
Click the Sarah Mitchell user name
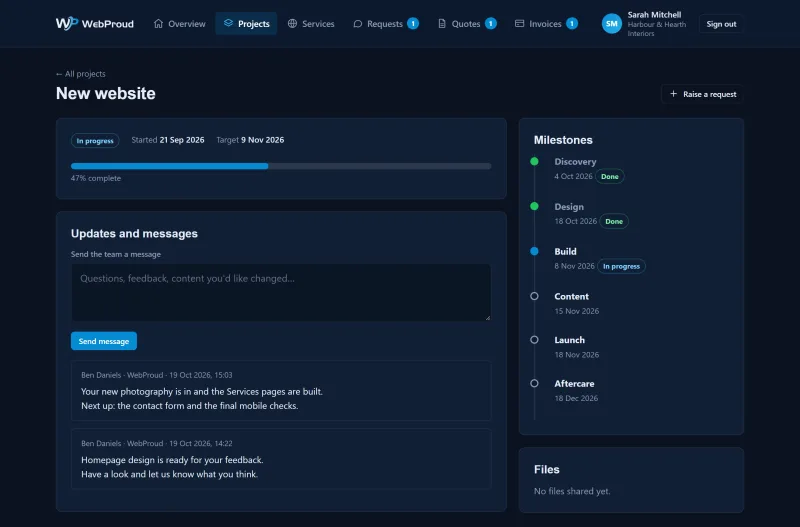tap(654, 15)
